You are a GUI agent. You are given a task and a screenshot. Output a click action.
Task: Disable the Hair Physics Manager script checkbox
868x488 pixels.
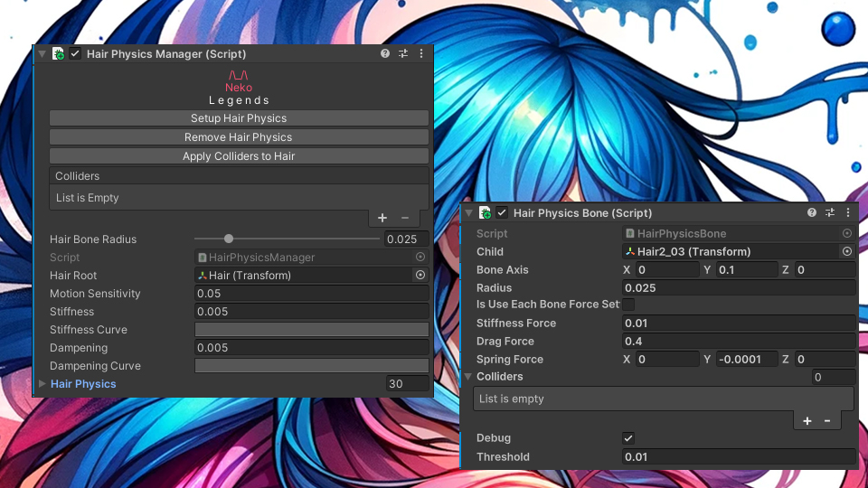75,54
